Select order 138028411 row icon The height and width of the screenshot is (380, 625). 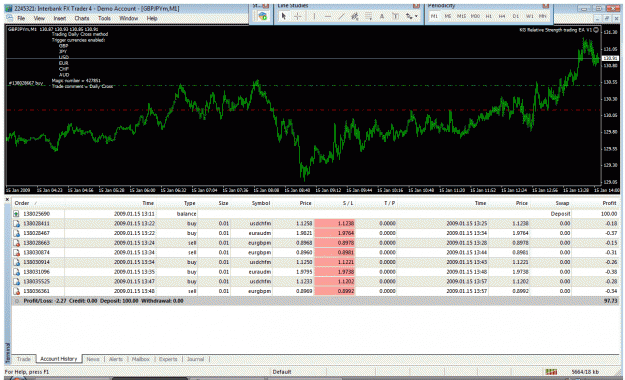click(x=17, y=224)
